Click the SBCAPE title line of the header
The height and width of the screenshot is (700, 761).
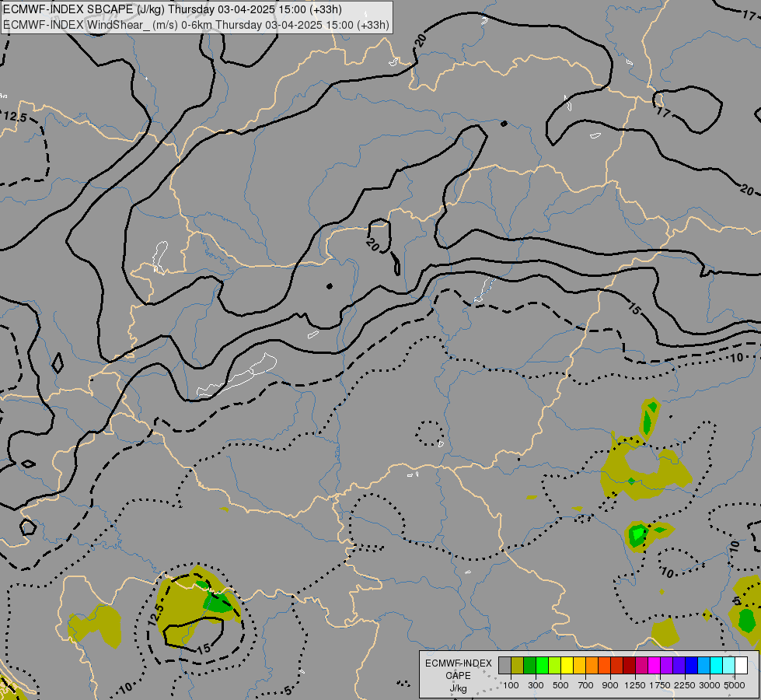coord(173,9)
